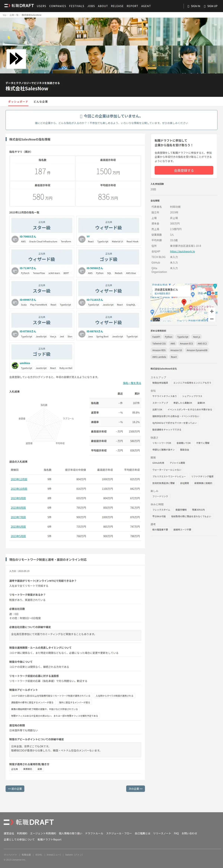Click avatar icon next to ID:70603さん
This screenshot has width=223, height=868.
coord(15,239)
